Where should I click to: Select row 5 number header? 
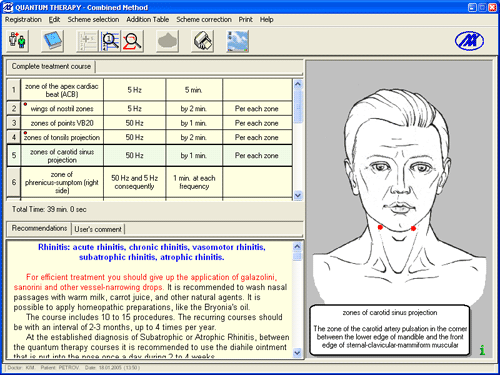14,155
